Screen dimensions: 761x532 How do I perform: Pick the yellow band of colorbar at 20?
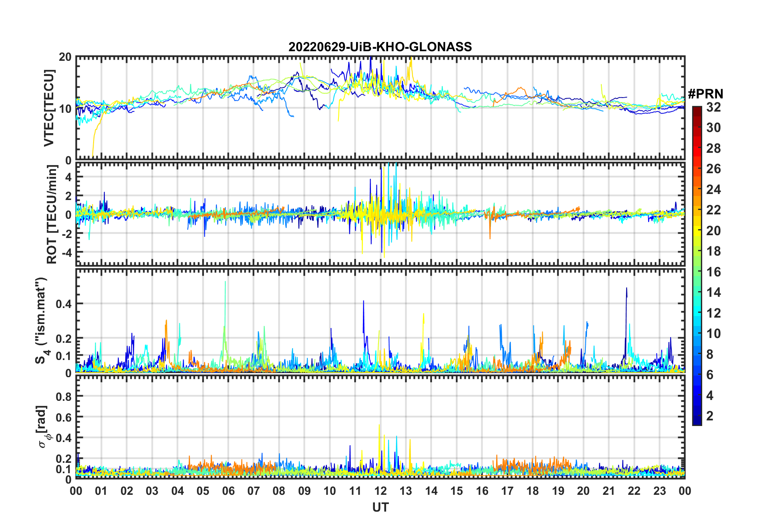pyautogui.click(x=697, y=231)
